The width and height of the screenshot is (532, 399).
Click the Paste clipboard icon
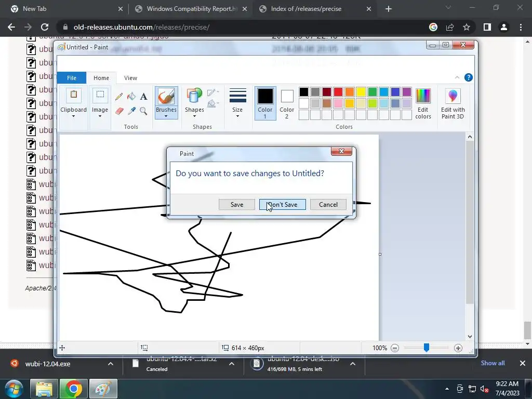coord(74,95)
